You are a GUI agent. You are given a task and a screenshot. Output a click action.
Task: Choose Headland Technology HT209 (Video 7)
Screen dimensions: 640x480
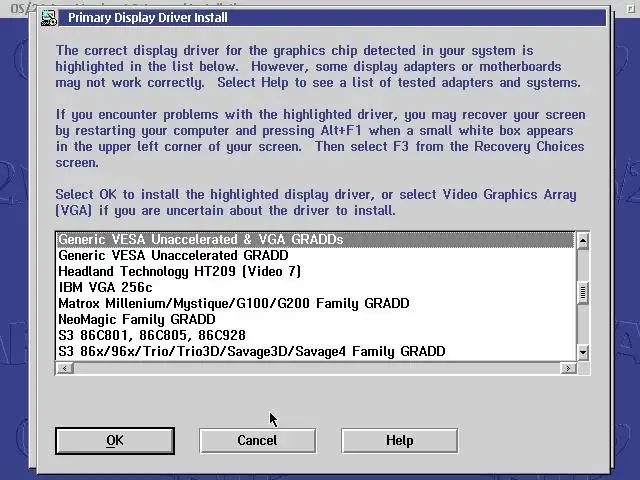pyautogui.click(x=316, y=271)
